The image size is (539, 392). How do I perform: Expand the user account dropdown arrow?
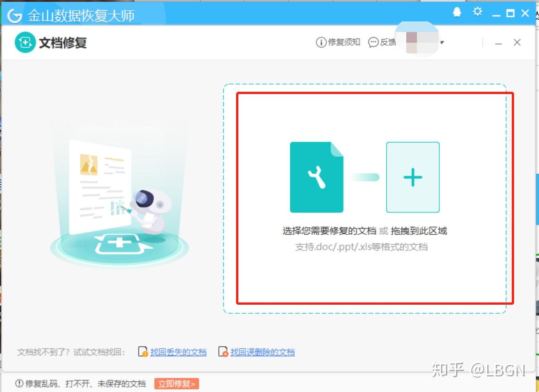point(442,43)
